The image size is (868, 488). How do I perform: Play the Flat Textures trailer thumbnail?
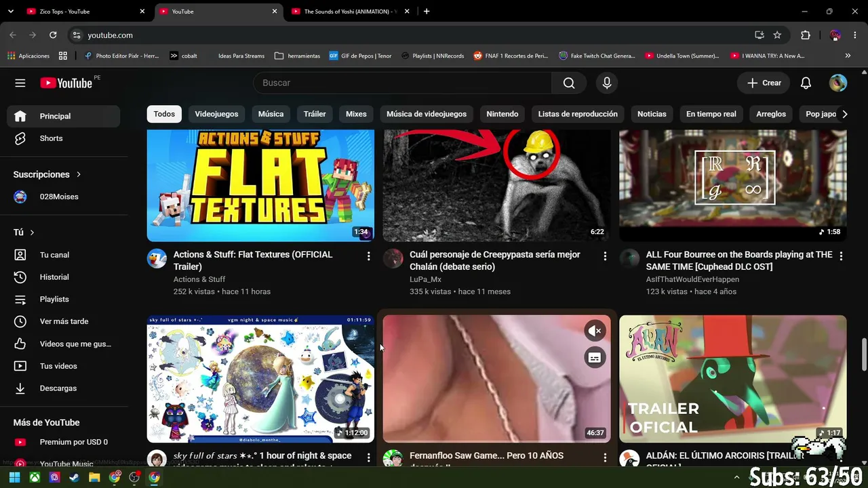(x=260, y=186)
